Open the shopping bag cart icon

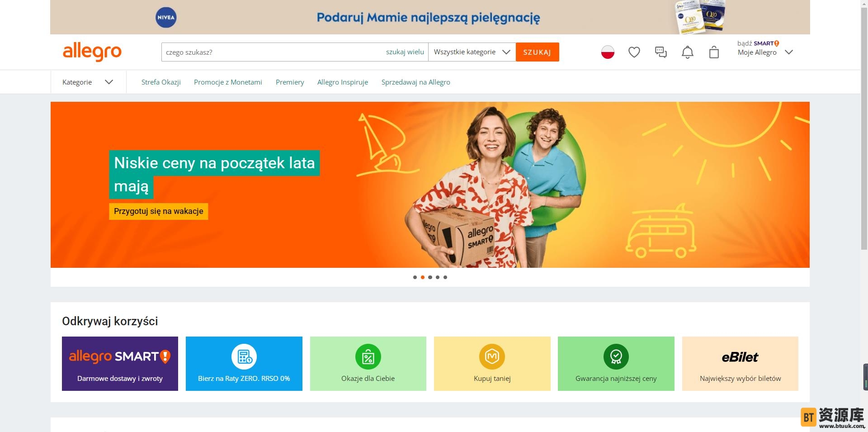point(714,52)
